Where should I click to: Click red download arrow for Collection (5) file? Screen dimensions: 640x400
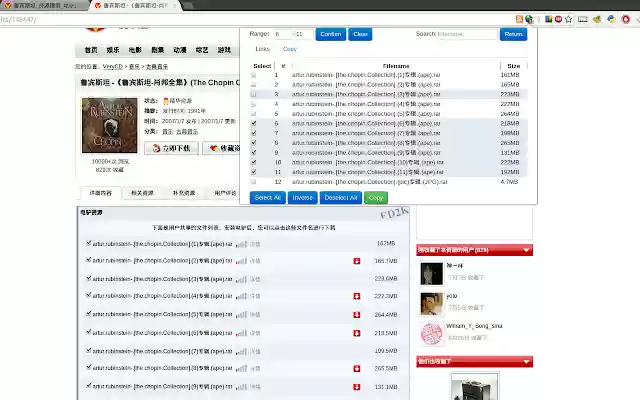click(357, 315)
